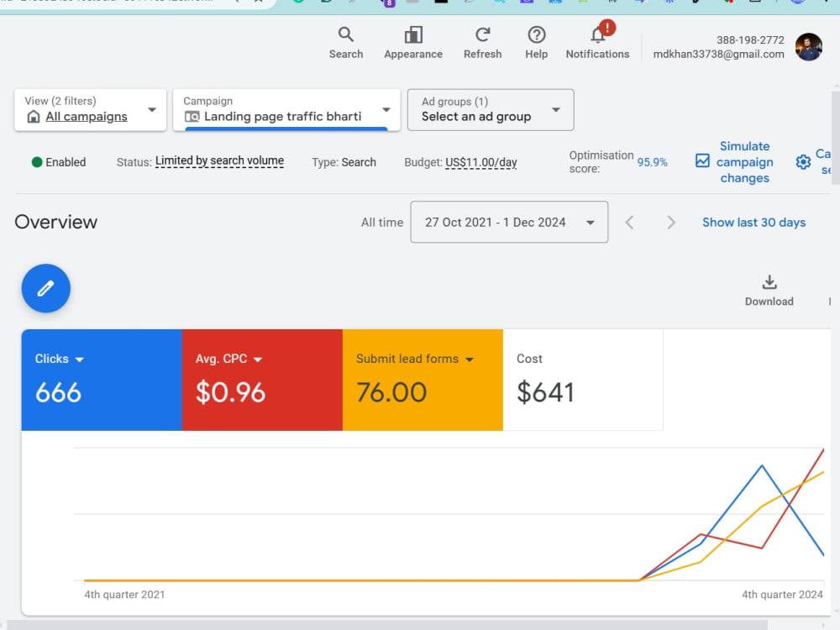The image size is (840, 630).
Task: Click the account email mdkhan33738@gmail.com
Action: 718,54
